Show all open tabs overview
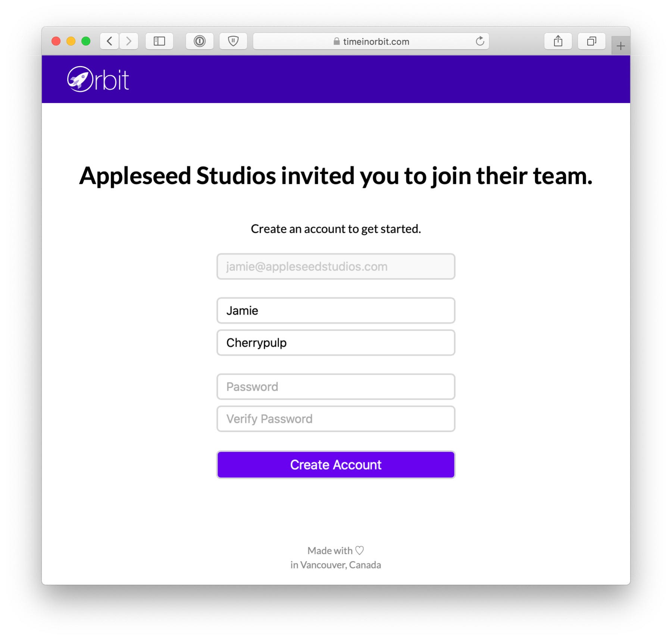Screen dimensions: 672x640 click(591, 41)
